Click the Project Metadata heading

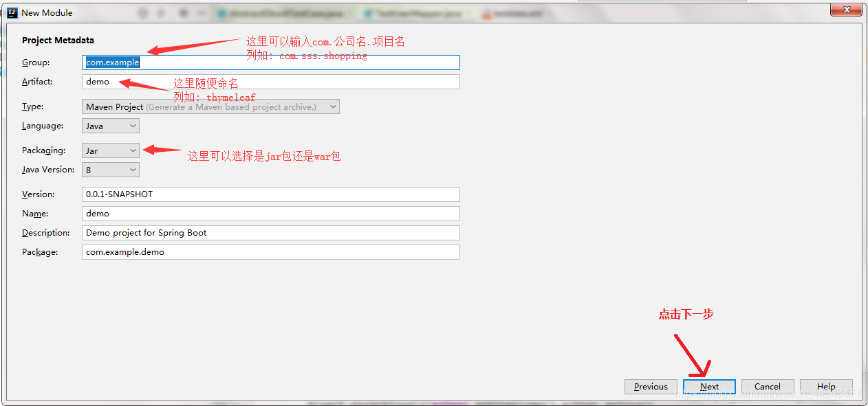(x=58, y=41)
